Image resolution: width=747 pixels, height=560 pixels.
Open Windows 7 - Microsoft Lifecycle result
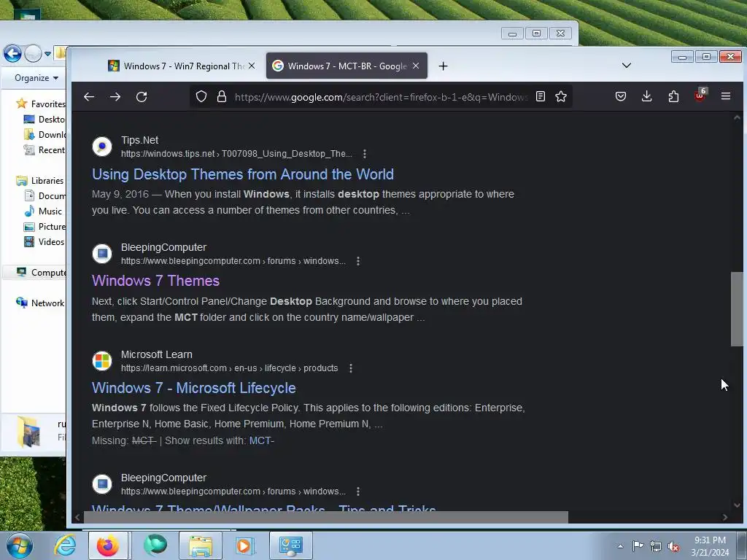pyautogui.click(x=194, y=388)
